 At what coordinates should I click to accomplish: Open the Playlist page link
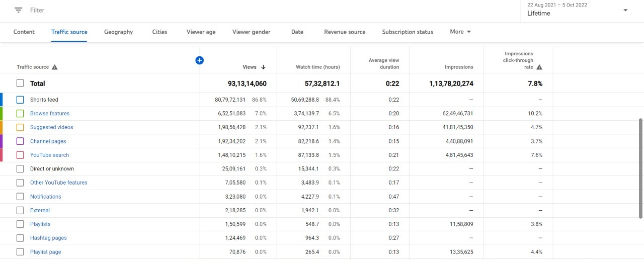[x=45, y=252]
